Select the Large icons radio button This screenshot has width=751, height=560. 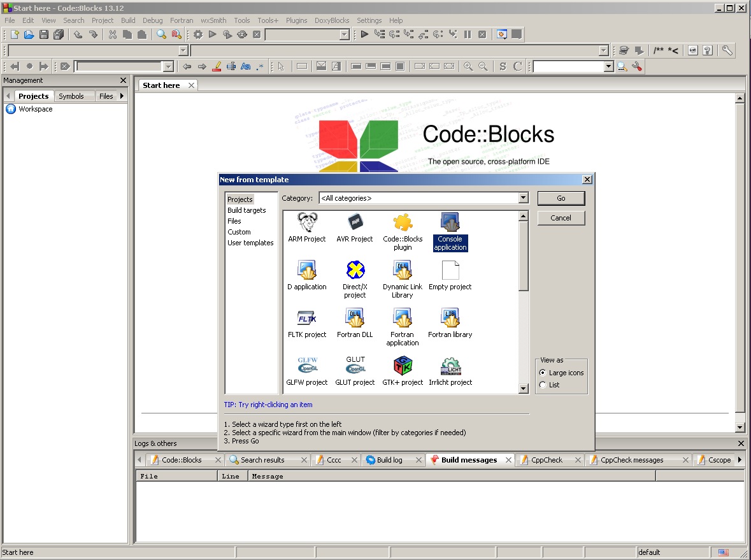point(542,373)
